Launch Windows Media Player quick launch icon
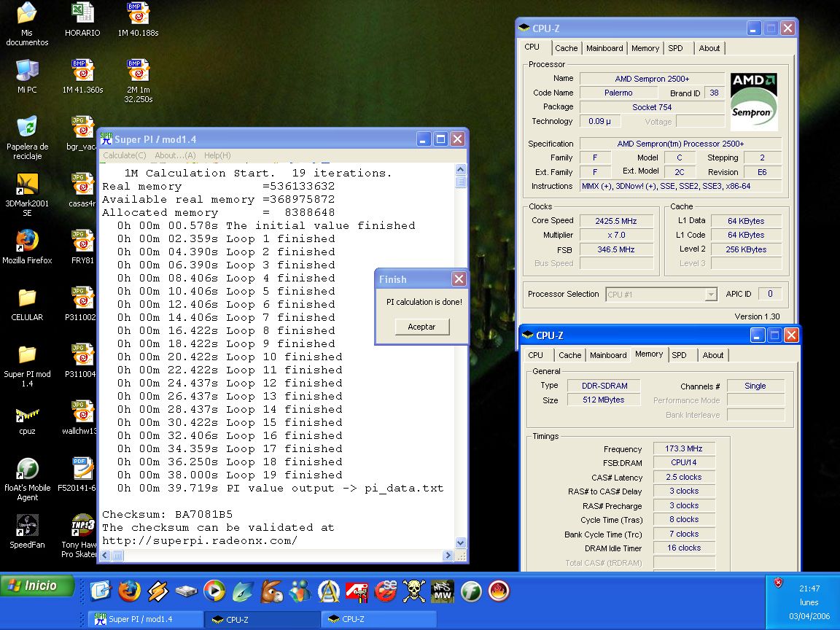The image size is (840, 630). [214, 591]
